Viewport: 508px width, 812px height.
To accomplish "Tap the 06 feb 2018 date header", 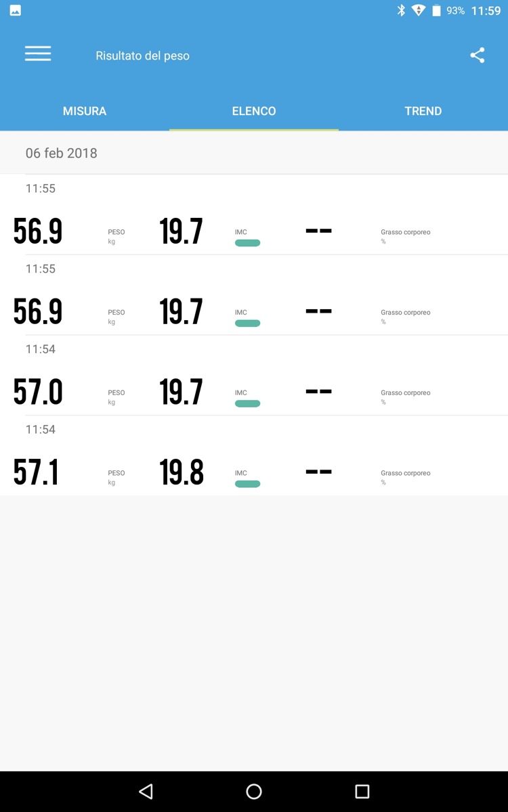I will (62, 153).
